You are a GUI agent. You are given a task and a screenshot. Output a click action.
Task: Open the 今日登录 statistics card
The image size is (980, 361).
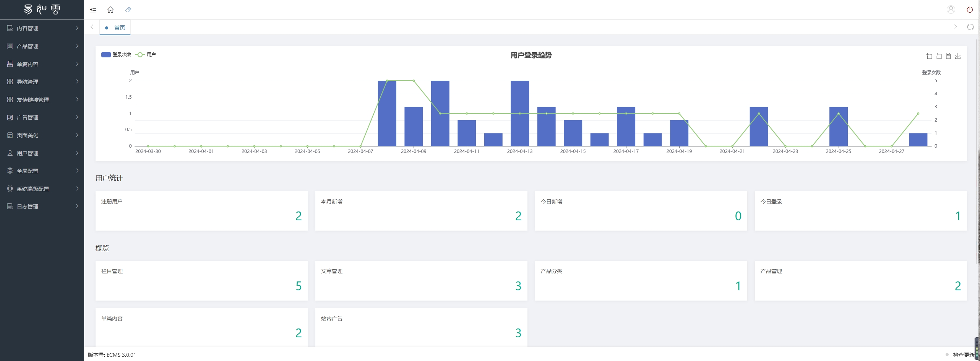pyautogui.click(x=861, y=211)
